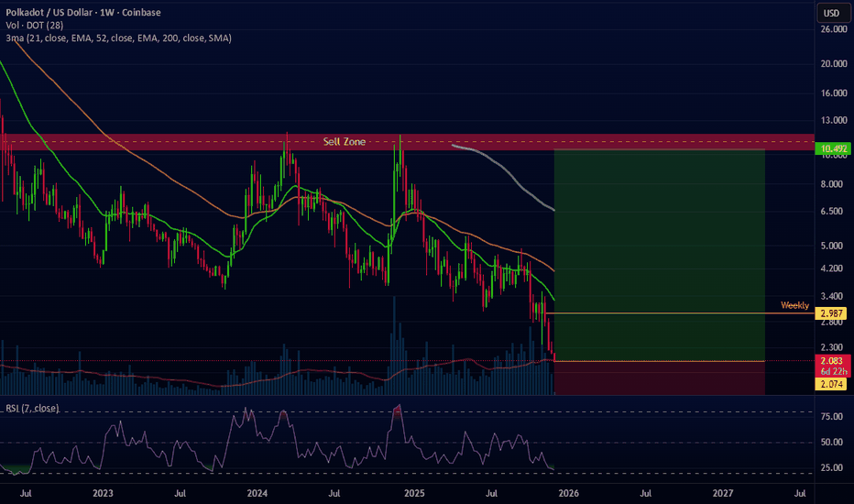Click the 2027 label on time axis
Screen dimensions: 854x504
723,493
